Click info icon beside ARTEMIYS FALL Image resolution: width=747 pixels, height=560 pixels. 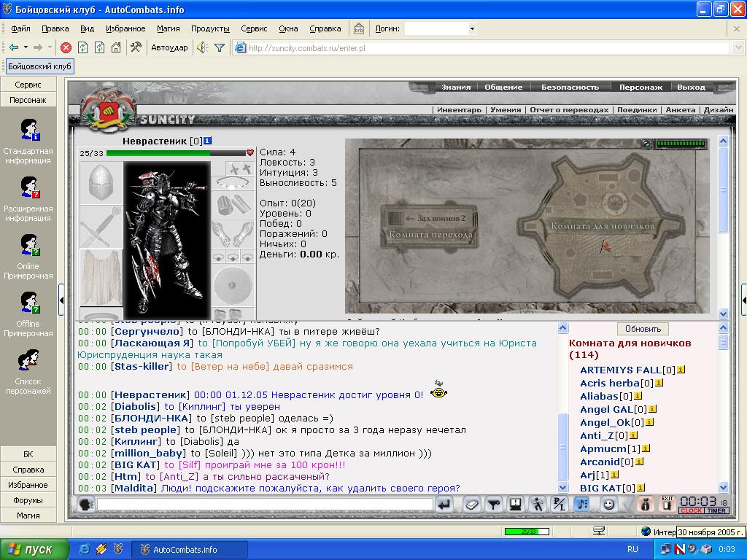point(681,370)
